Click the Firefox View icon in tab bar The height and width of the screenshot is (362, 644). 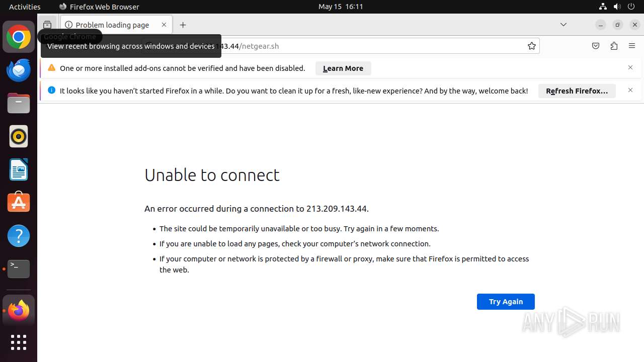pyautogui.click(x=47, y=25)
